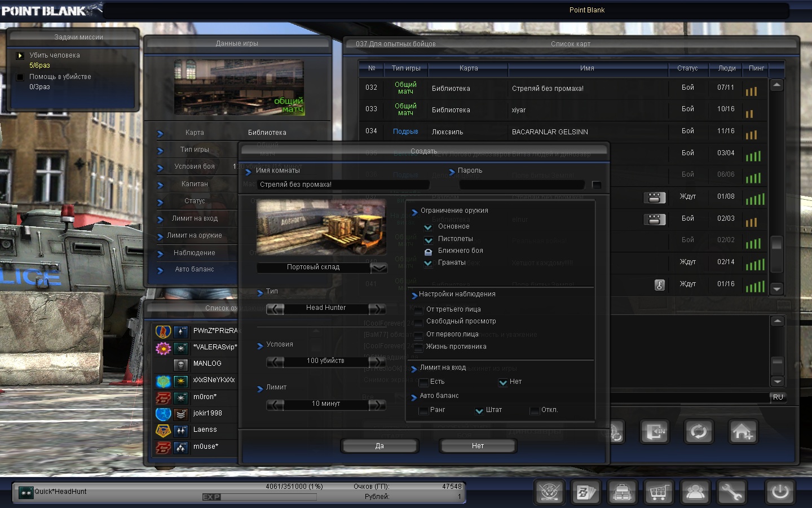
Task: Click the power exit icon
Action: pos(780,492)
